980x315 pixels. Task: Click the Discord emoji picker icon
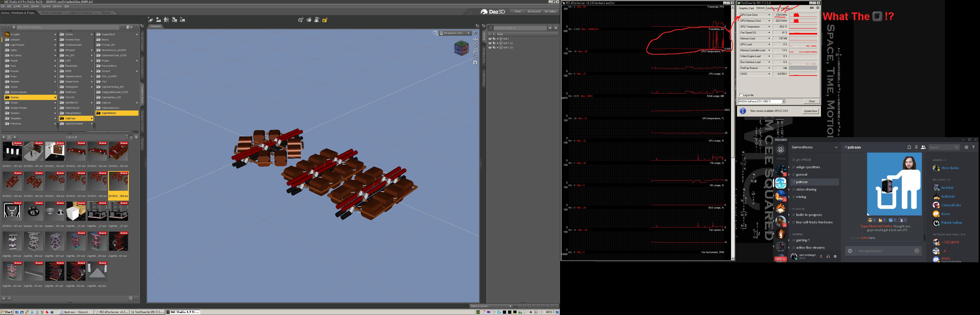[x=917, y=251]
